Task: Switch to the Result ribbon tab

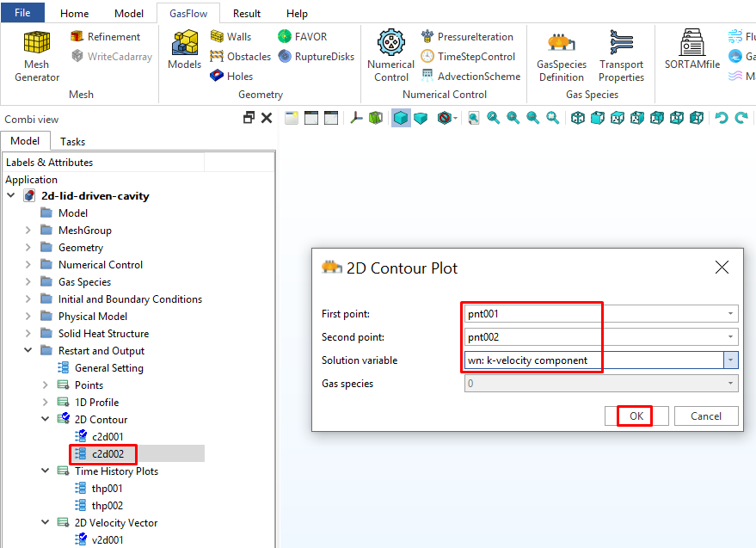Action: pos(247,14)
